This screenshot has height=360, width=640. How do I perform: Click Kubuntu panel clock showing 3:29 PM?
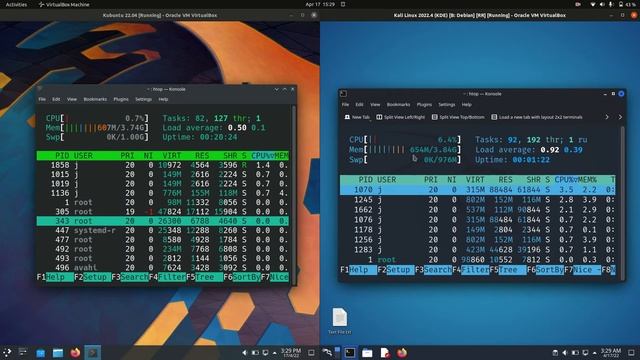291,353
